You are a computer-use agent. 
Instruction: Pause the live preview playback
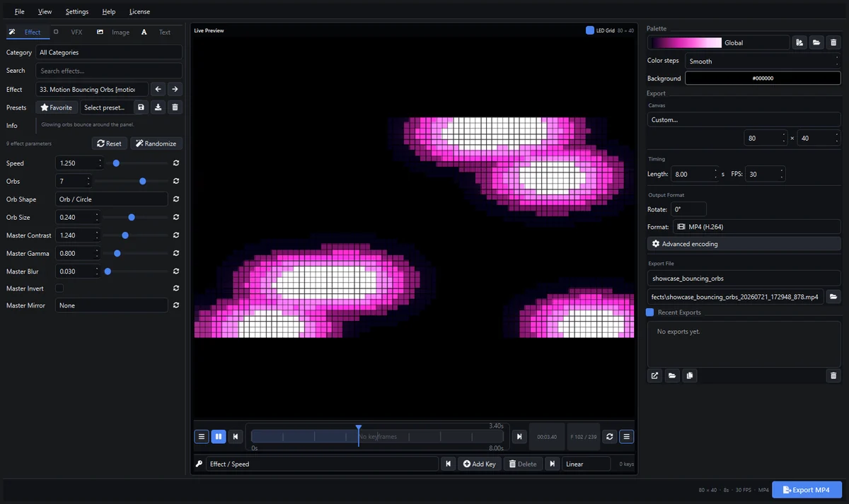coord(219,437)
